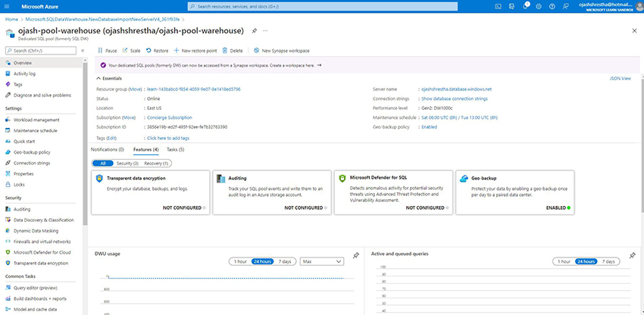The height and width of the screenshot is (315, 644).
Task: Focus the top search resources box
Action: point(323,7)
